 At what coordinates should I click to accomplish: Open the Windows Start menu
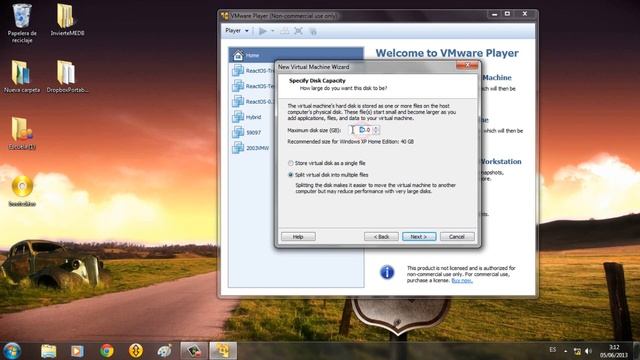click(x=12, y=351)
